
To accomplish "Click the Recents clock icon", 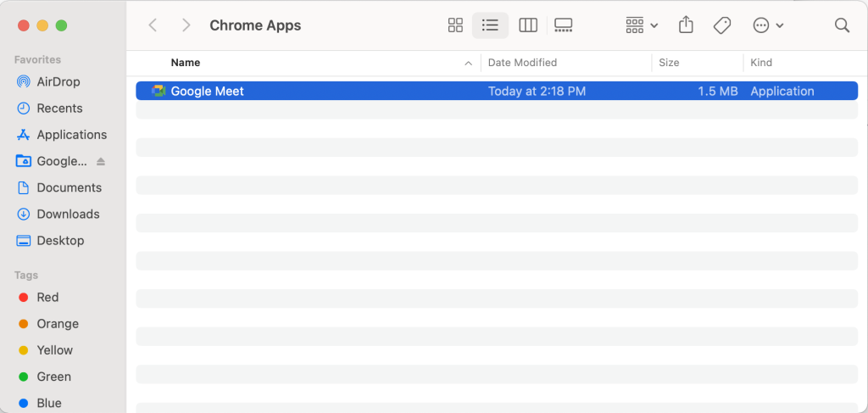I will pyautogui.click(x=23, y=109).
